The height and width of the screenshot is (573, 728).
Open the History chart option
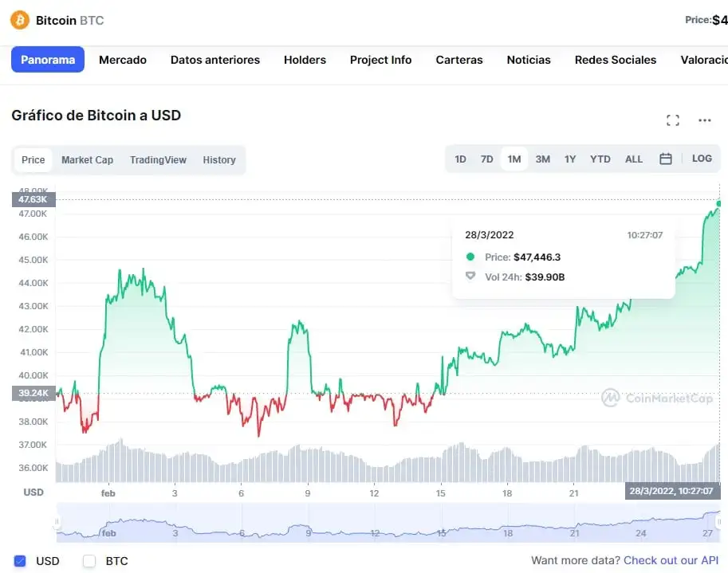(x=219, y=159)
